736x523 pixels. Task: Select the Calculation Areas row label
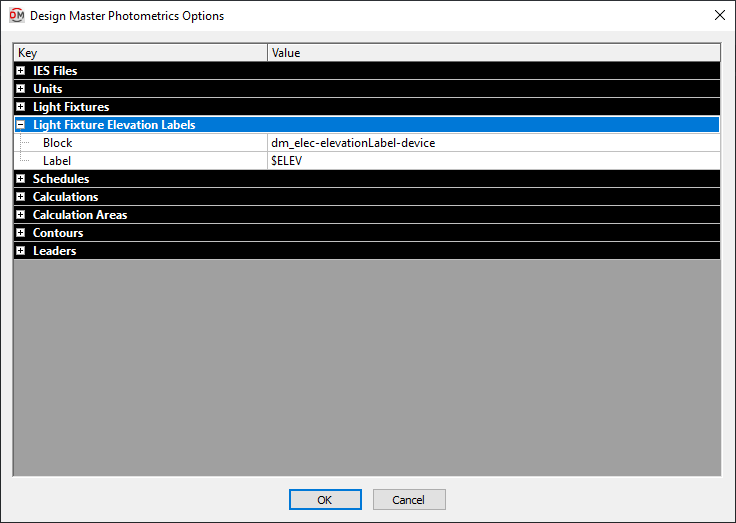80,215
